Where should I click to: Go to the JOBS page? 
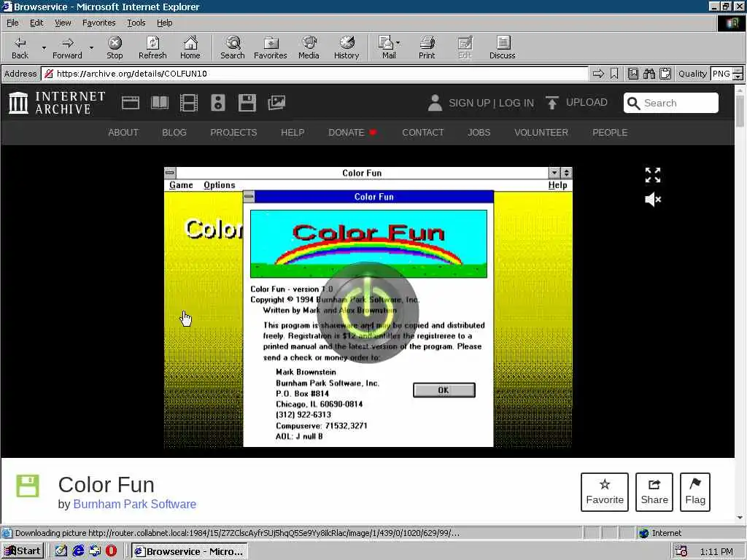click(479, 133)
